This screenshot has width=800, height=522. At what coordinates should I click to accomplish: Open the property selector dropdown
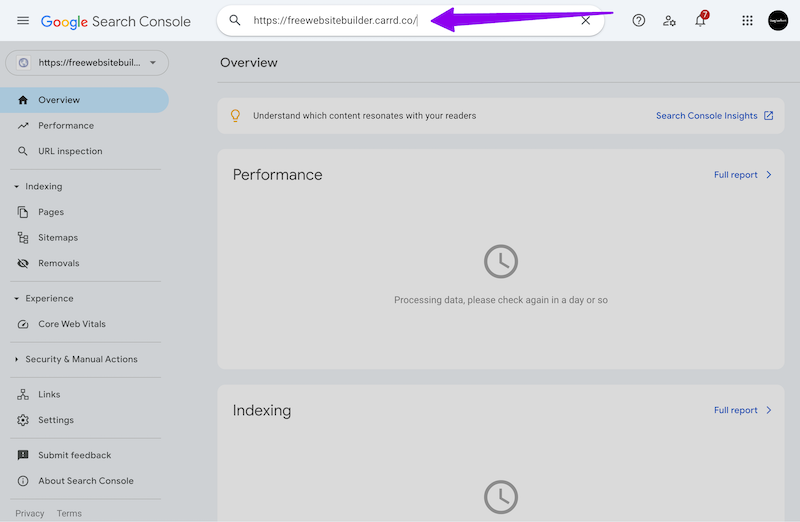tap(87, 63)
